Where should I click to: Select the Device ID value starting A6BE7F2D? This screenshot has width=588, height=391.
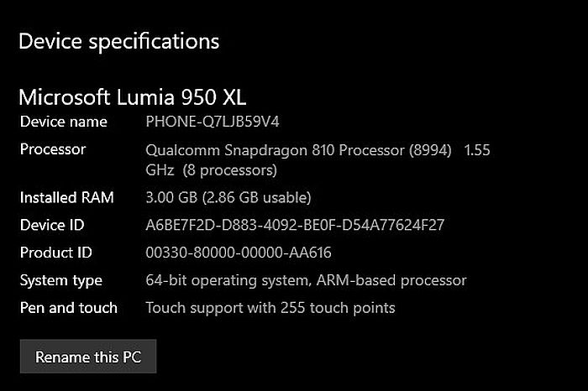click(x=295, y=225)
